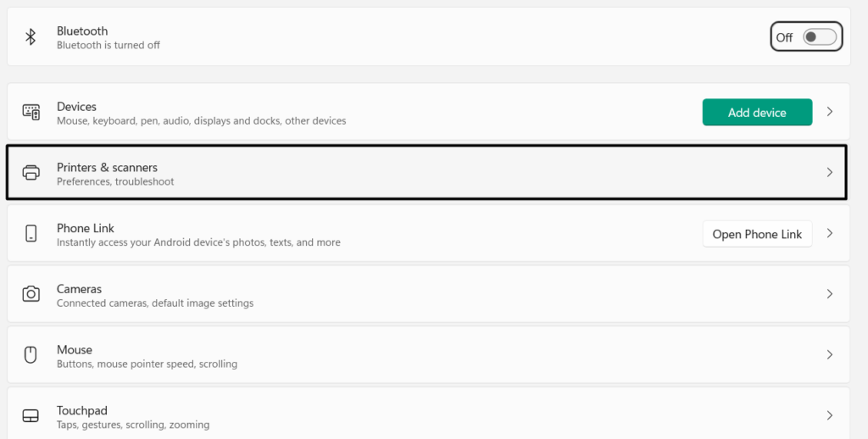This screenshot has height=439, width=868.
Task: Click the Mouse icon
Action: point(31,355)
